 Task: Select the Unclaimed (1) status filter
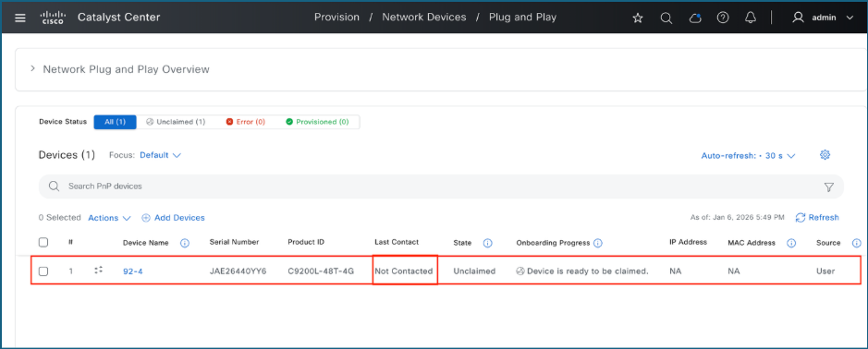[x=176, y=122]
